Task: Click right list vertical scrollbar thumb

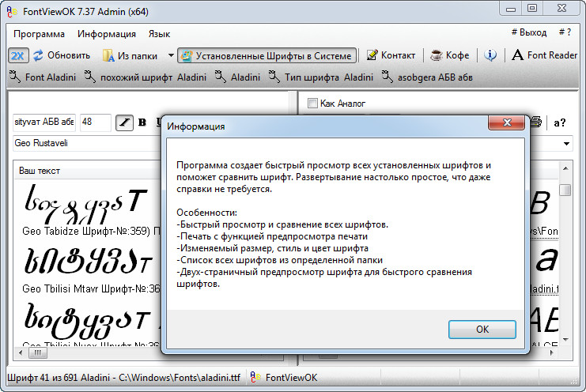Action: [565, 190]
